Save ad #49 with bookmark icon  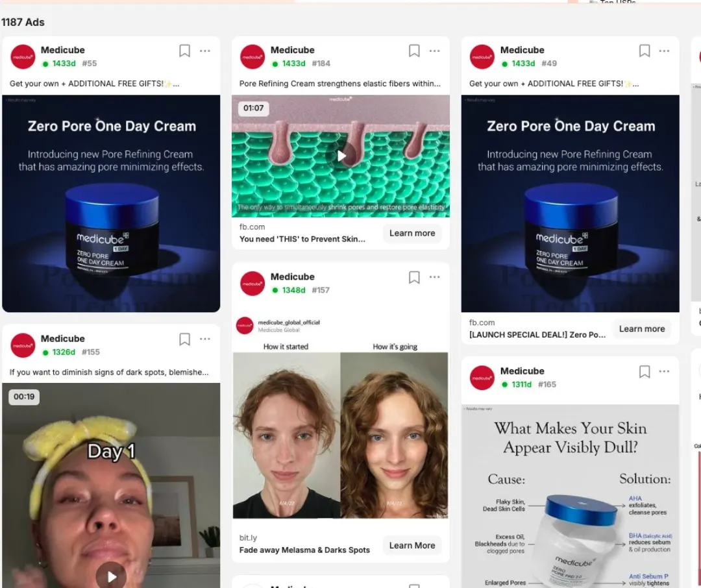[645, 51]
